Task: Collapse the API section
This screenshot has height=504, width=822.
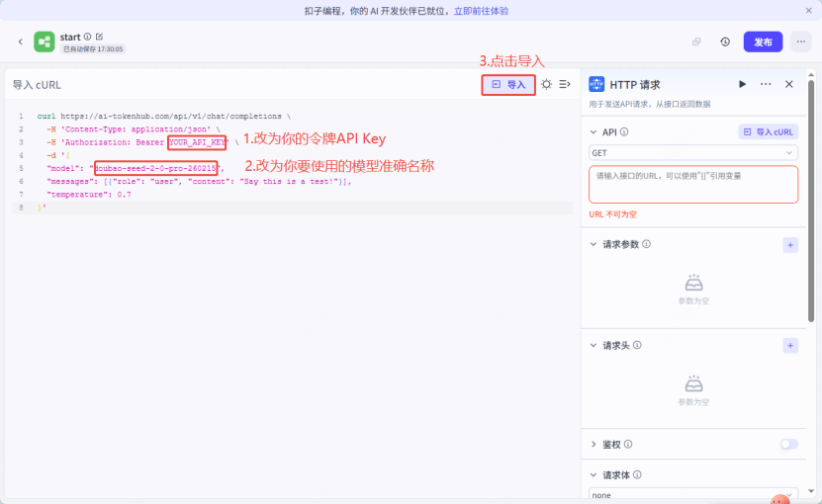Action: click(x=594, y=132)
